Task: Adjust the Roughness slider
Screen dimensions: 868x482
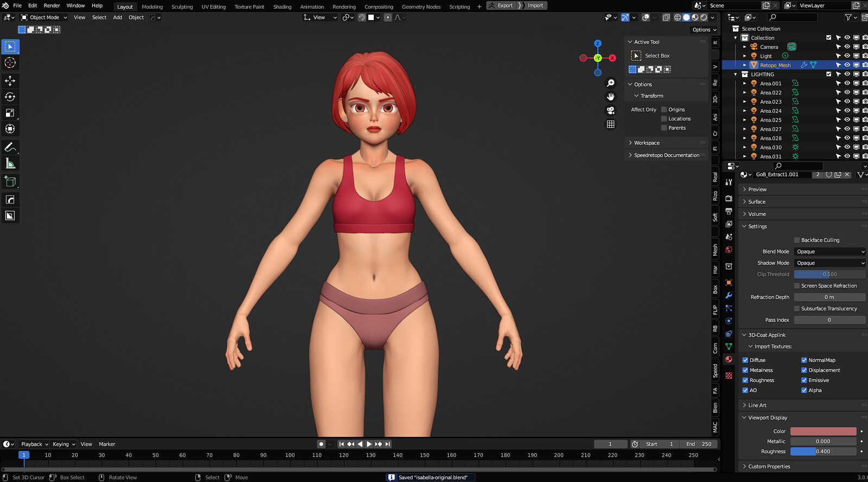Action: [823, 451]
